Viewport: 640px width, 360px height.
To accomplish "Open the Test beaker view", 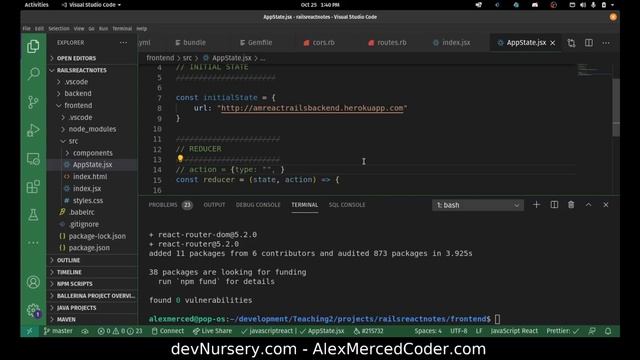I will (x=33, y=215).
